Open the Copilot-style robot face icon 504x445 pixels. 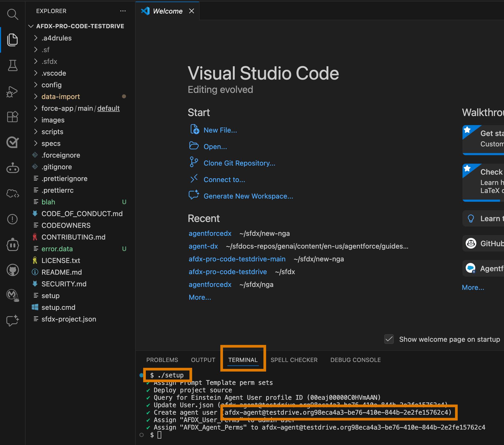(x=13, y=245)
